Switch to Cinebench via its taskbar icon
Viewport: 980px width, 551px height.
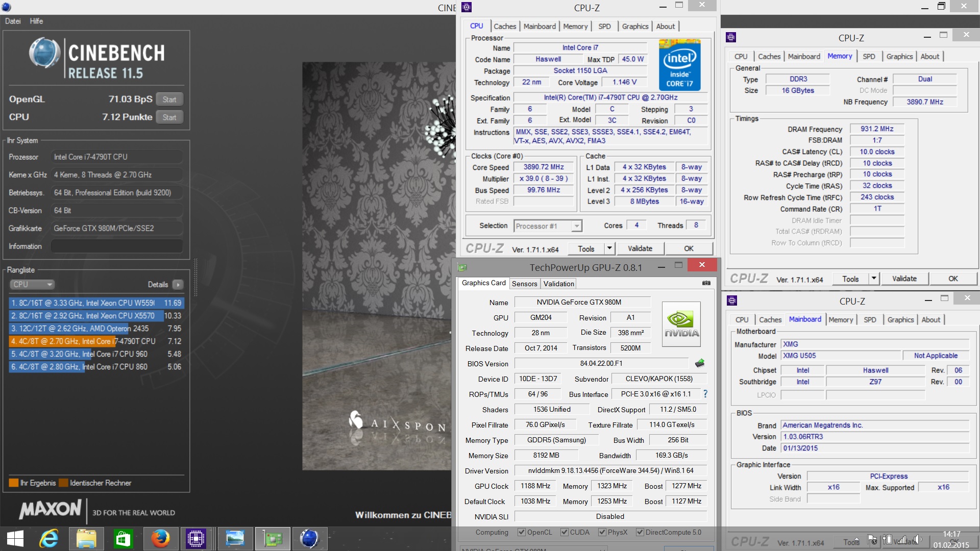pos(309,539)
